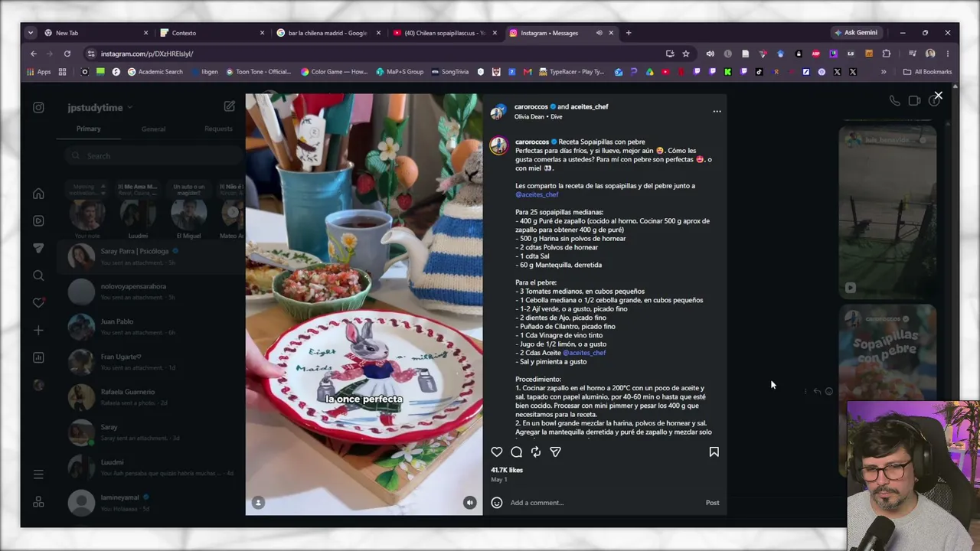This screenshot has height=551, width=980.
Task: Bookmark this page with the star icon
Action: click(686, 54)
